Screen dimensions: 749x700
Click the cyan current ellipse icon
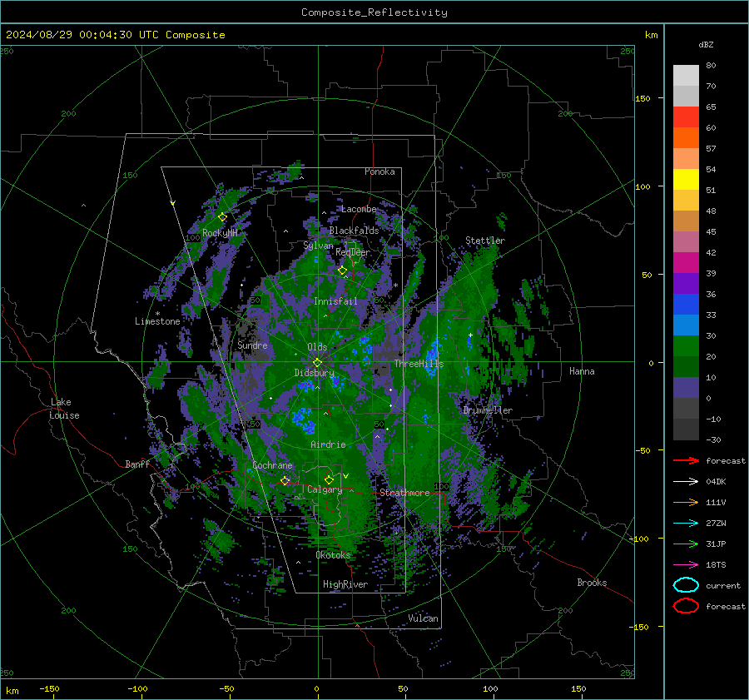686,585
